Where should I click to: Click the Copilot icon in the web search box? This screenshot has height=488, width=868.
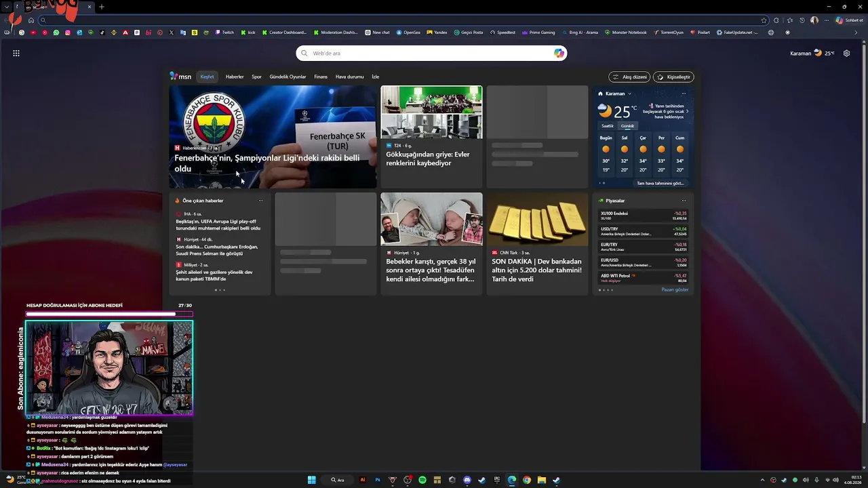coord(559,53)
